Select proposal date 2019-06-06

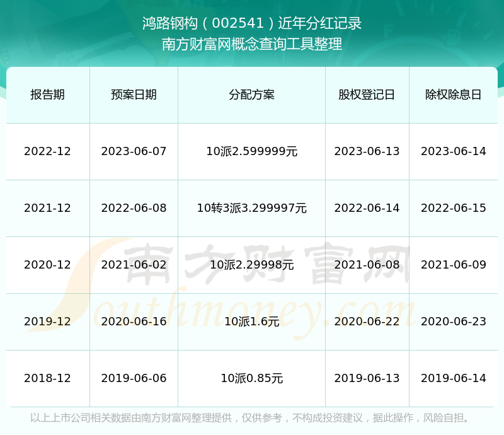tap(134, 378)
